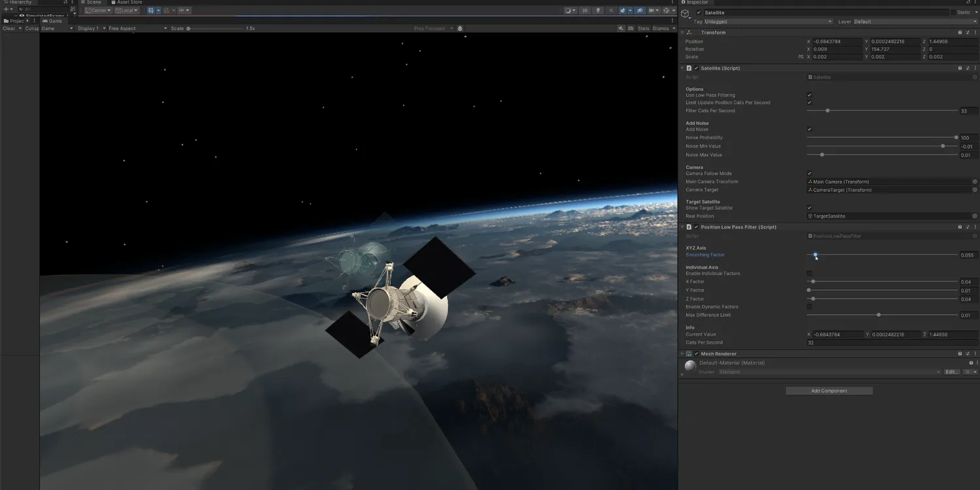This screenshot has height=490, width=980.
Task: Click the snap increment icon
Action: coord(182,10)
